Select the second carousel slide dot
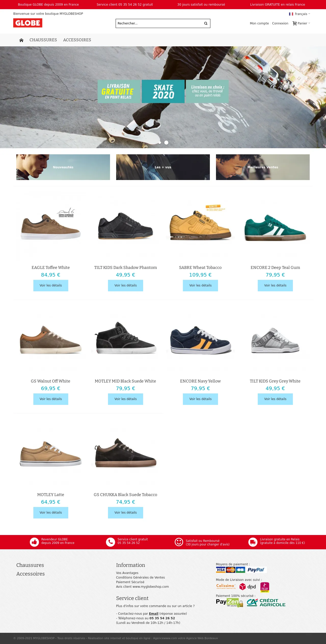 (166, 143)
